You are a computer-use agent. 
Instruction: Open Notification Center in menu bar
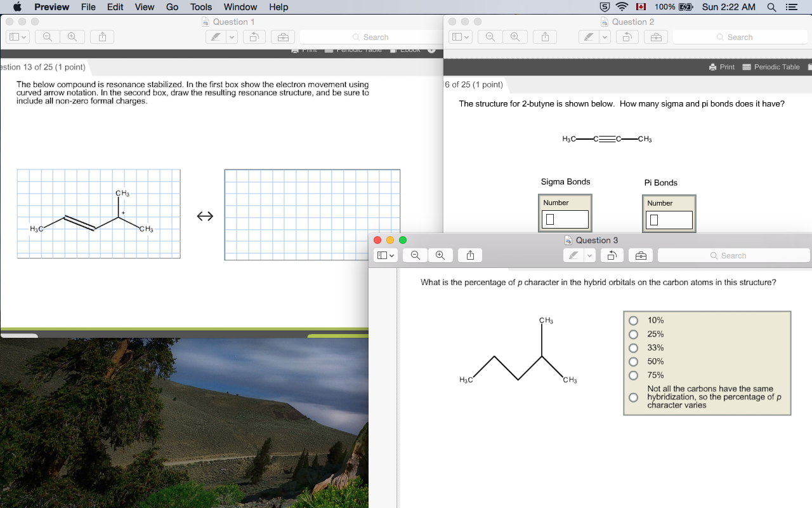click(791, 7)
